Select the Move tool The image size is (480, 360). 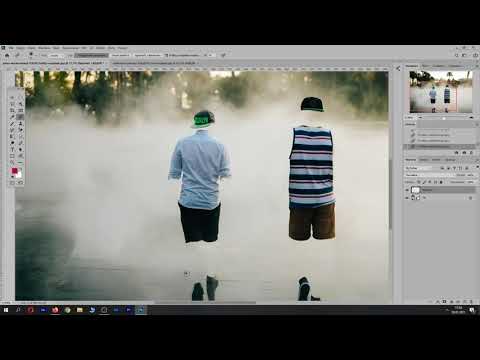(12, 97)
